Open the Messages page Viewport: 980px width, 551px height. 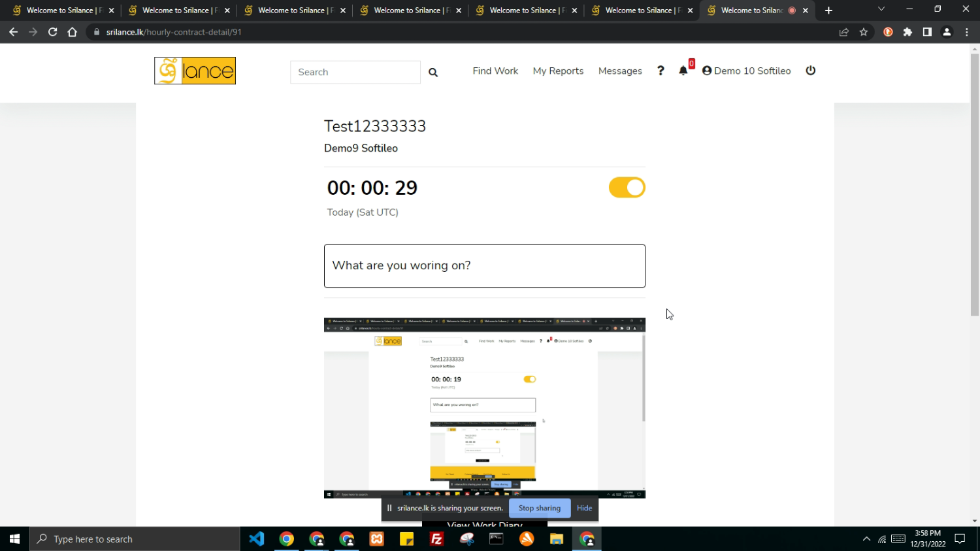(620, 71)
